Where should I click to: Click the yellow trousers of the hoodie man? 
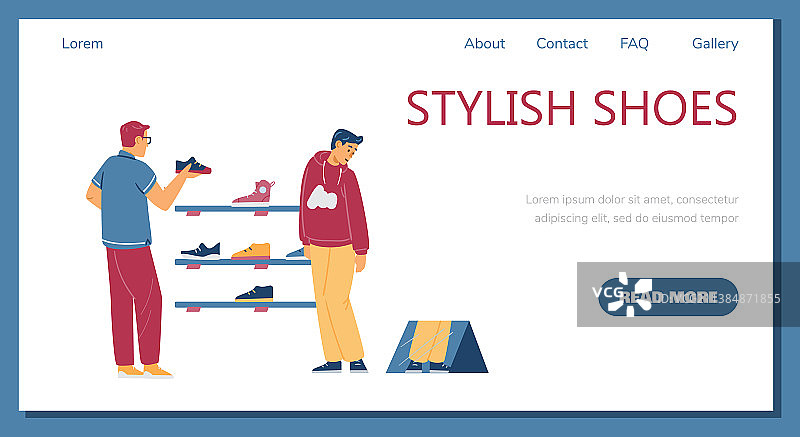pyautogui.click(x=334, y=303)
